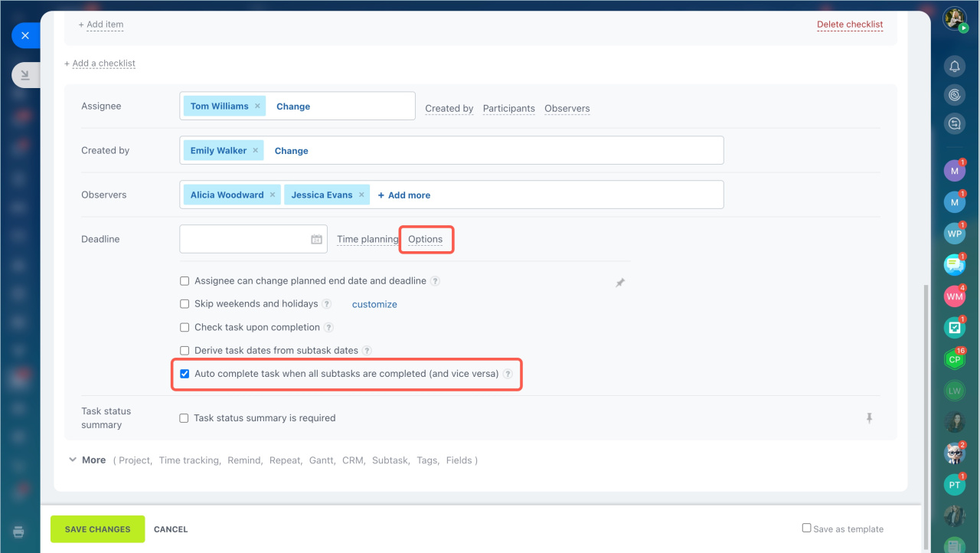Show help for Check task upon completion
Image resolution: width=980 pixels, height=553 pixels.
(328, 327)
